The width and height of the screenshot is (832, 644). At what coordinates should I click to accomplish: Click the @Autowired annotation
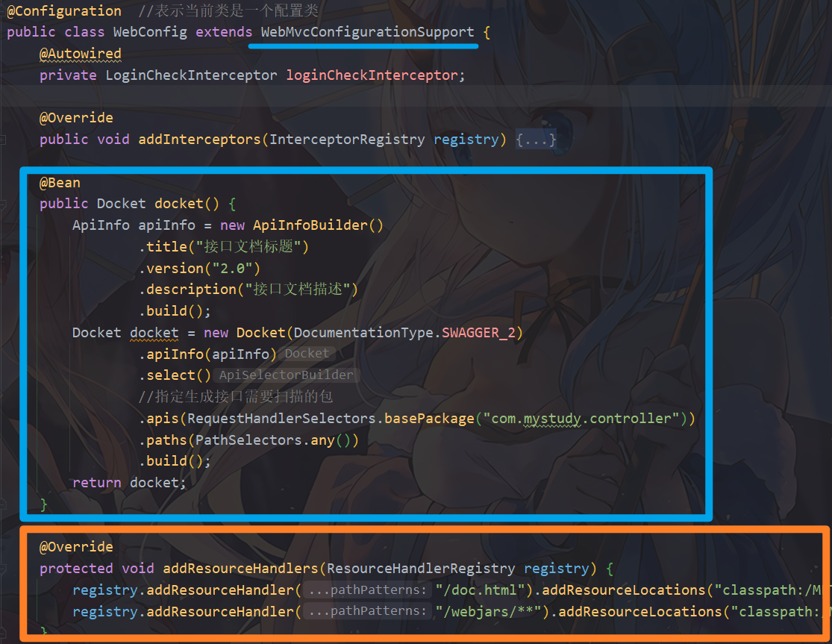(80, 54)
